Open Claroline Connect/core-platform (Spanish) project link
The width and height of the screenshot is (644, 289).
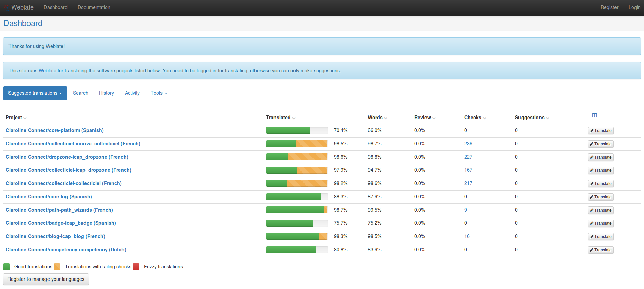point(55,130)
